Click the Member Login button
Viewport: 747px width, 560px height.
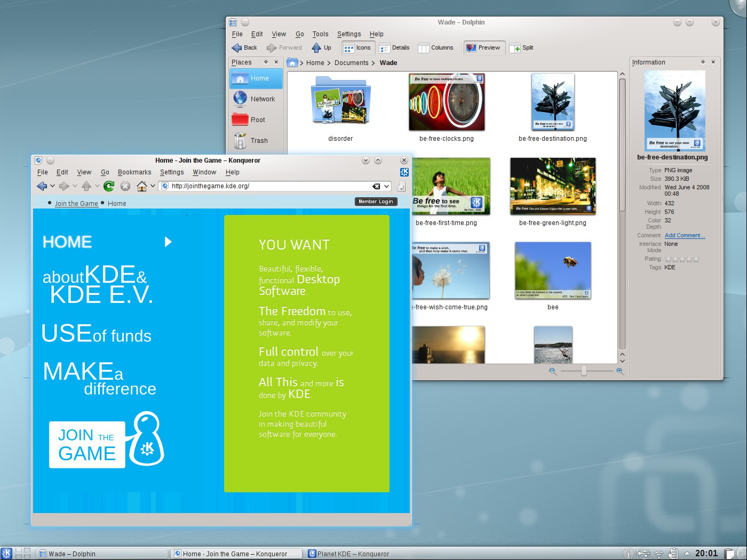pos(376,201)
